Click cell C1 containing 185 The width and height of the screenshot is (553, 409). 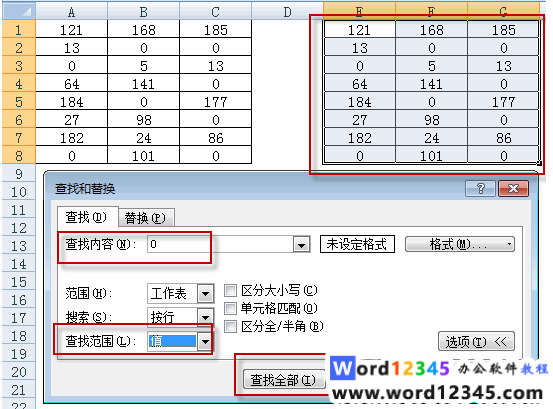(215, 29)
